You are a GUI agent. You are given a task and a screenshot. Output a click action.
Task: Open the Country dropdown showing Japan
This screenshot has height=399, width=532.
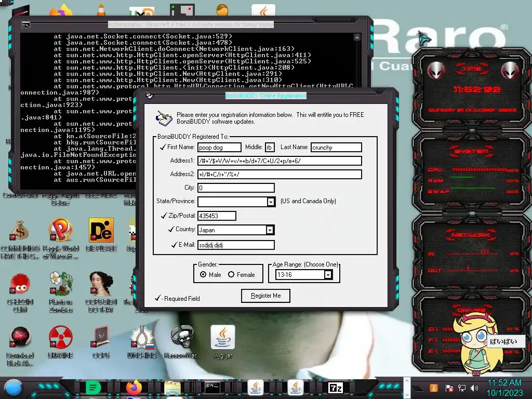pos(270,230)
